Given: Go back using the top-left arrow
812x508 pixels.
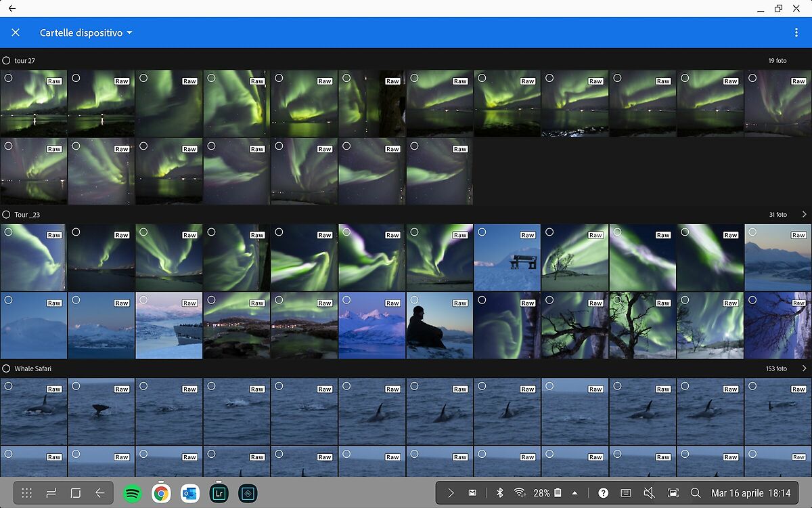Looking at the screenshot, I should click(x=12, y=8).
